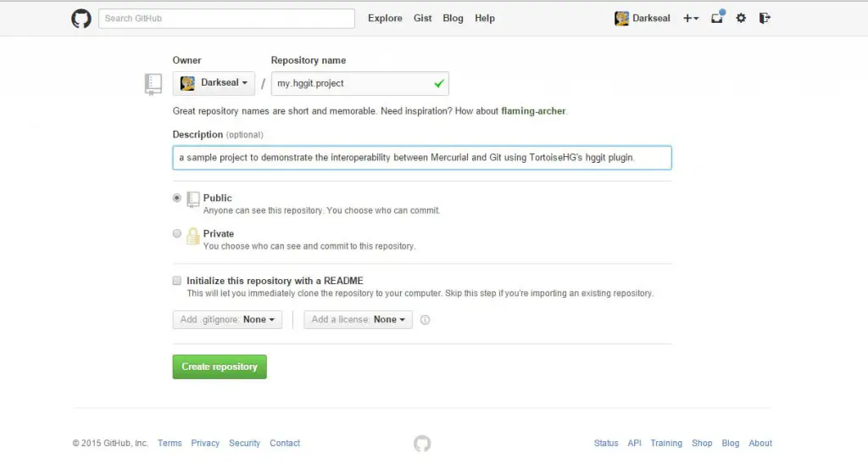
Task: Open the Contact footer link
Action: [285, 443]
